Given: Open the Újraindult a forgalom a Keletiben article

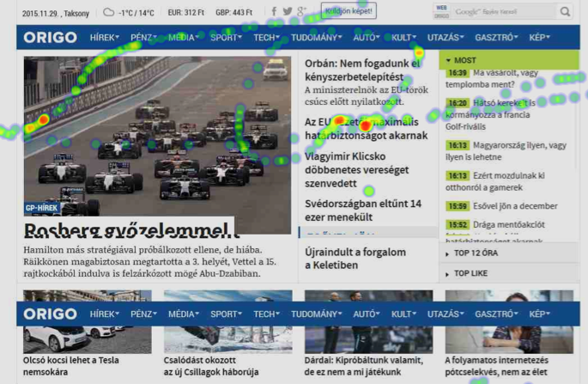Looking at the screenshot, I should coord(355,259).
